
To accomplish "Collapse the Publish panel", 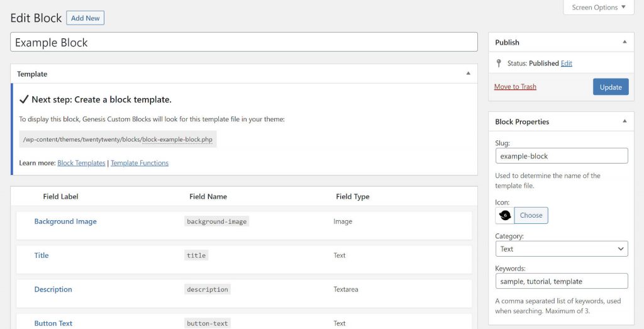I will pos(624,42).
